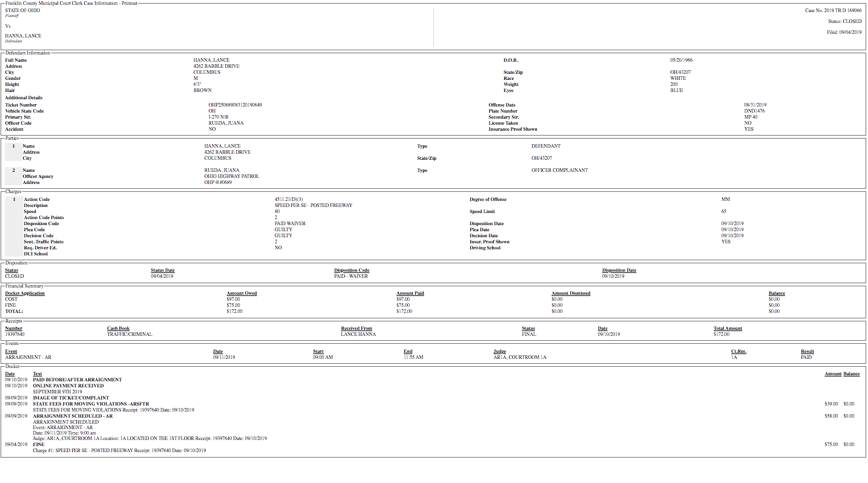
Task: Click the docket Text column header
Action: tap(38, 373)
